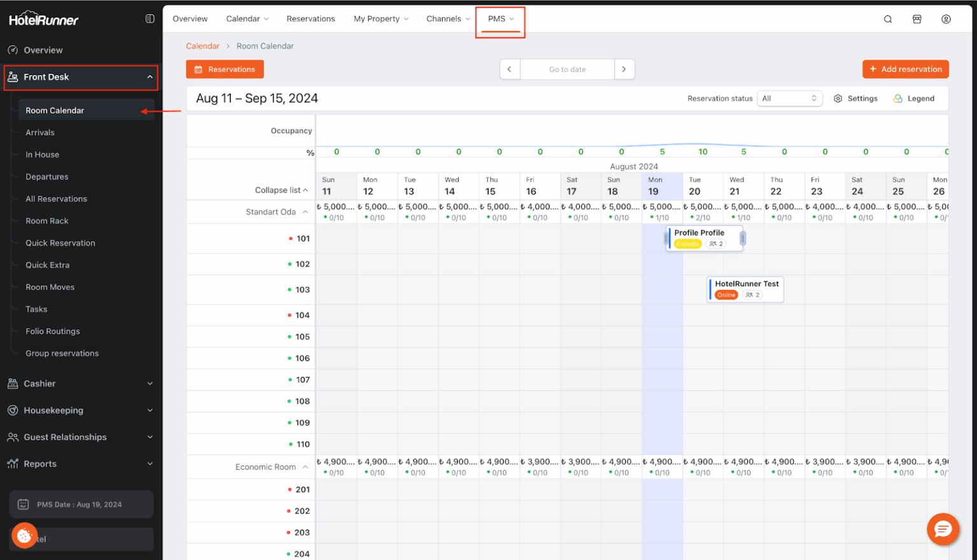Click the Add reservation button
The height and width of the screenshot is (560, 977).
[905, 69]
